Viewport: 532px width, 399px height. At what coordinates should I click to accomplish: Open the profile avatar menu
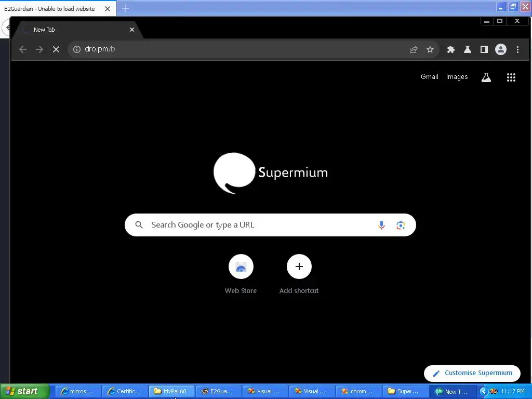click(501, 49)
